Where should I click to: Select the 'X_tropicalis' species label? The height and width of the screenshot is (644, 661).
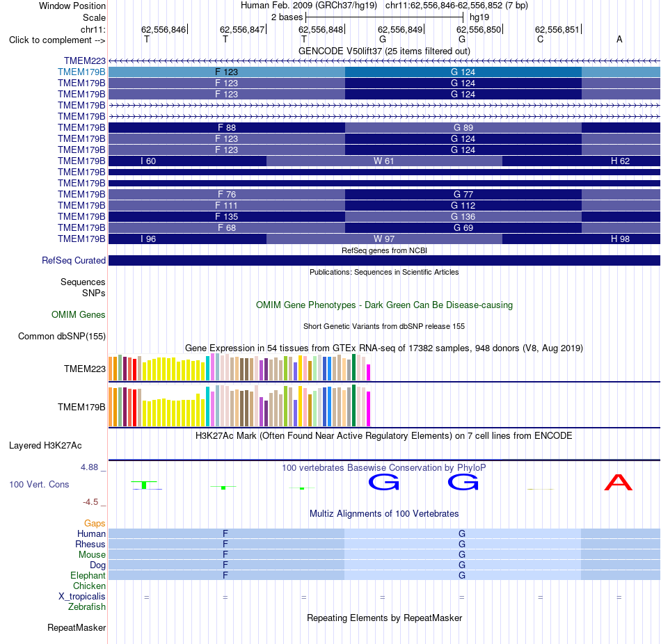click(x=82, y=597)
